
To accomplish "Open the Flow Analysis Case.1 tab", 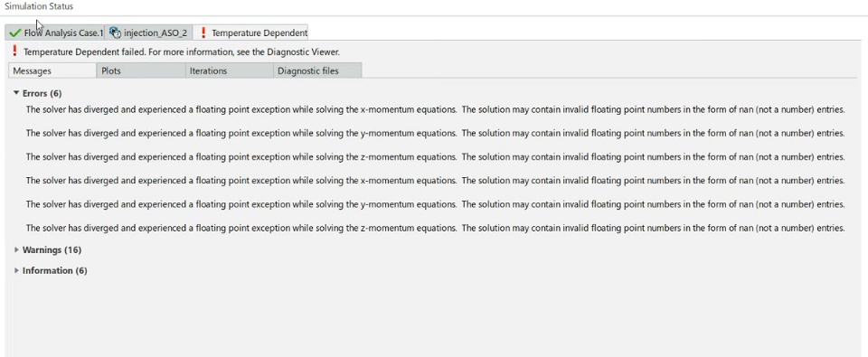I will click(x=55, y=33).
